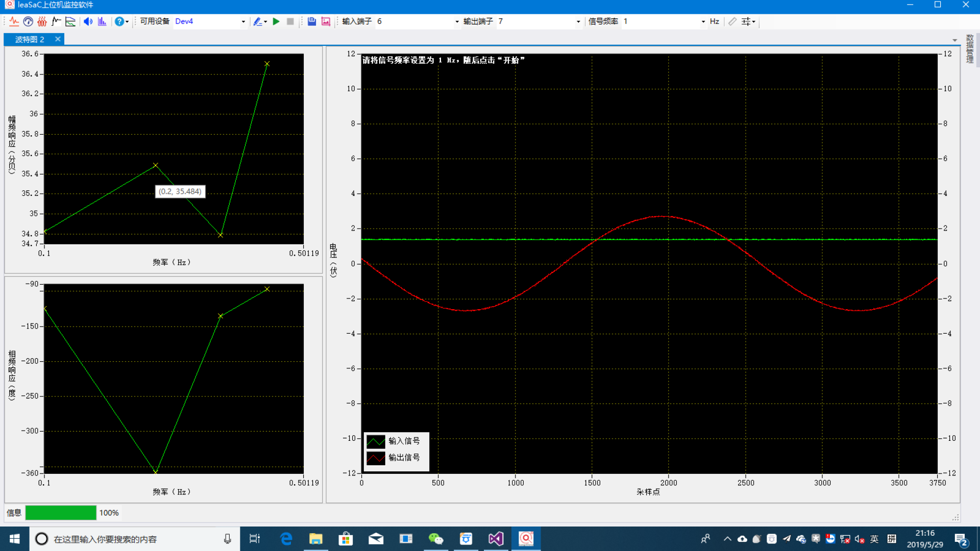Expand the 可用设备 Dev4 dropdown
This screenshot has width=980, height=551.
coord(243,21)
